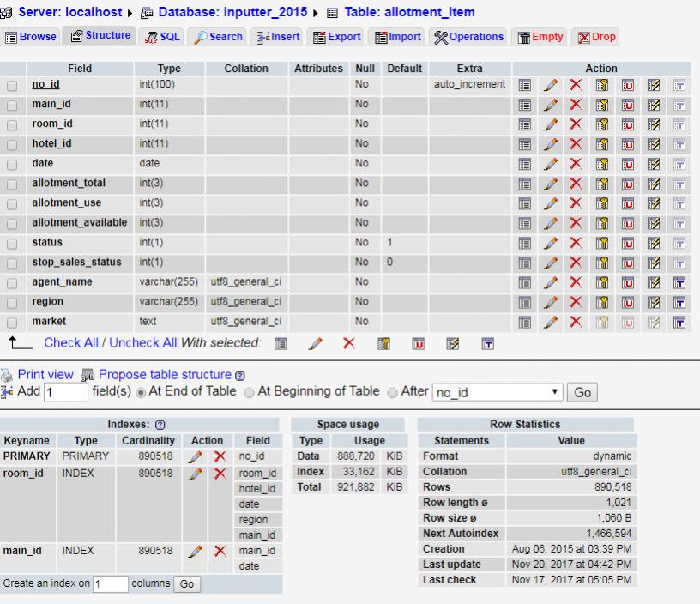Image resolution: width=700 pixels, height=604 pixels.
Task: Select the market row checkbox
Action: tap(12, 323)
